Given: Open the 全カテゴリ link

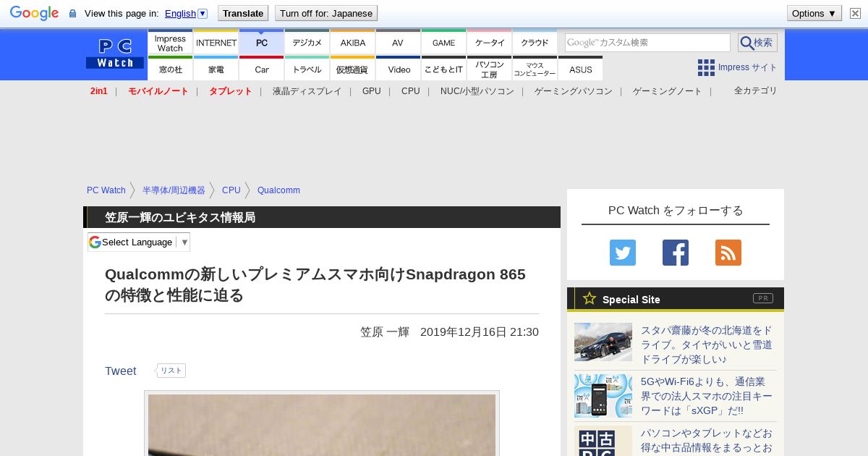Looking at the screenshot, I should point(756,90).
